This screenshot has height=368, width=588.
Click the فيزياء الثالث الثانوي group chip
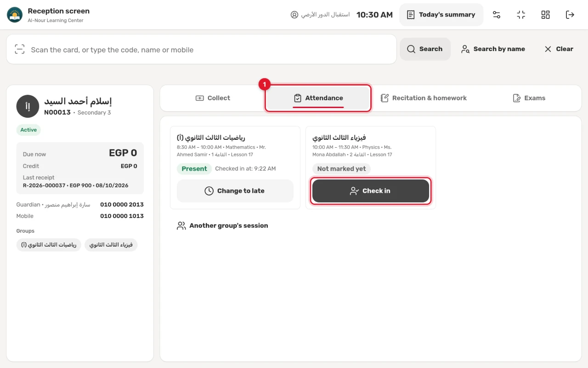[x=111, y=245]
